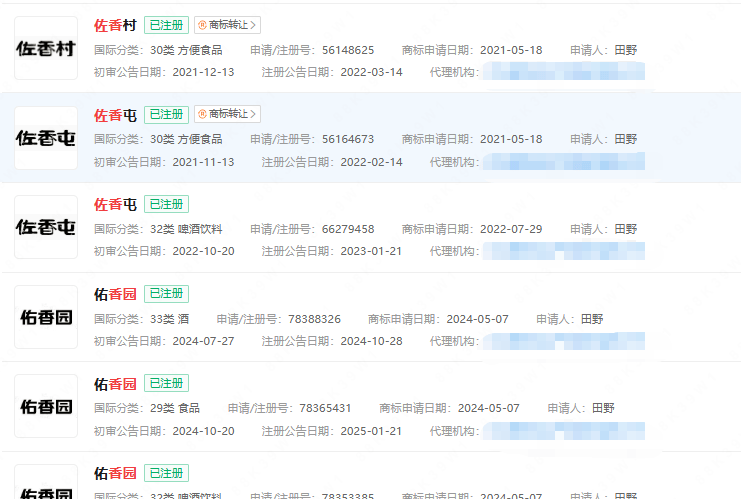Click 已注册 status tag on the 66279458 row
The image size is (741, 499).
click(166, 204)
